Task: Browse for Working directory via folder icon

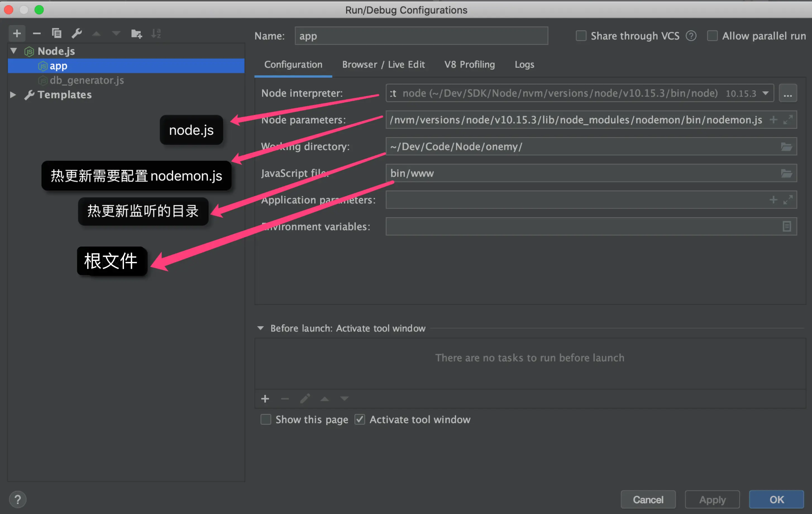Action: pyautogui.click(x=786, y=147)
